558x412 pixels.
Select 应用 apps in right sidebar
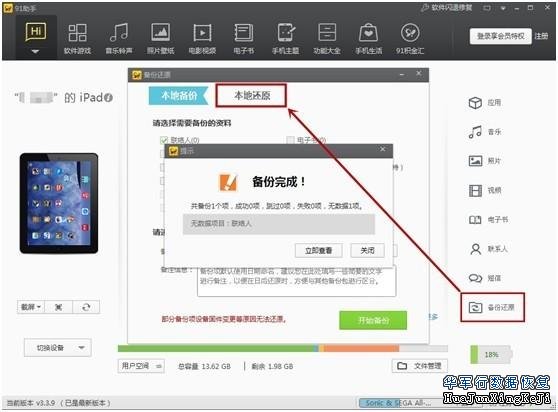tap(485, 103)
